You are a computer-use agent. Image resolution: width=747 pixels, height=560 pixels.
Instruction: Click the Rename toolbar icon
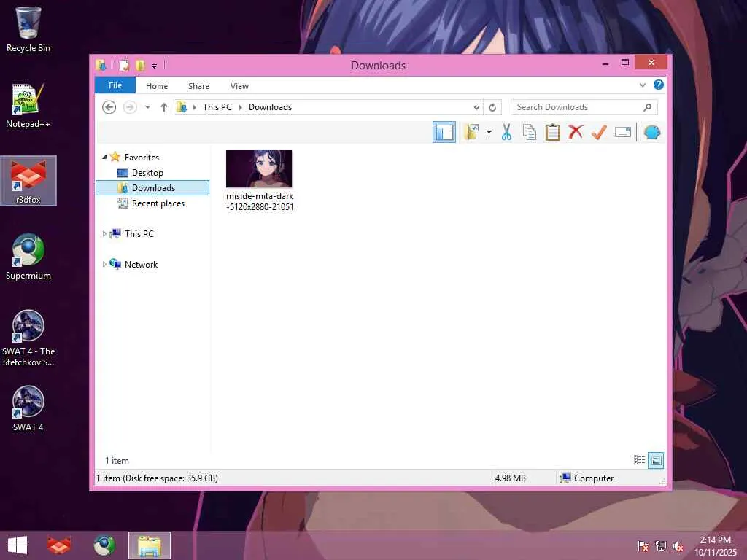(623, 132)
